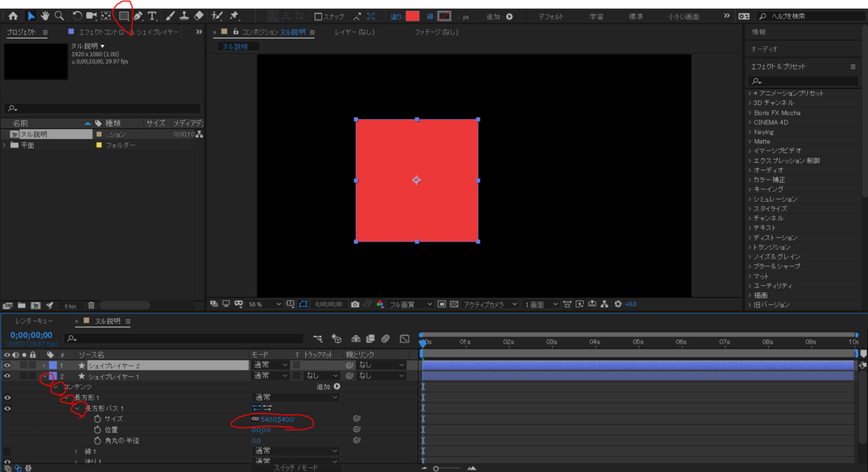The height and width of the screenshot is (472, 868).
Task: Open the 情報 panel
Action: 759,33
